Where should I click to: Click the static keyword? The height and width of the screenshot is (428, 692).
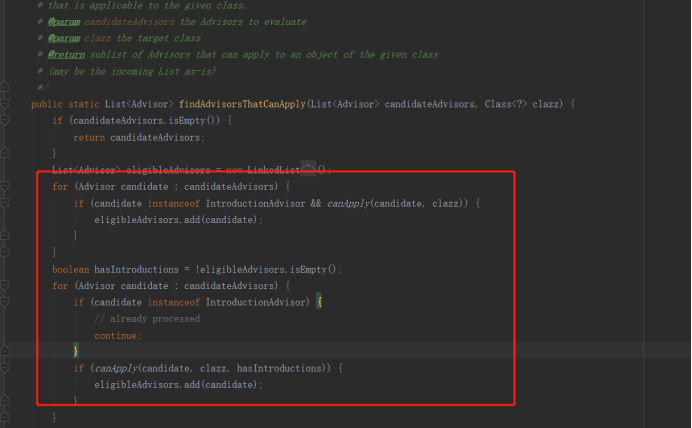[x=84, y=104]
